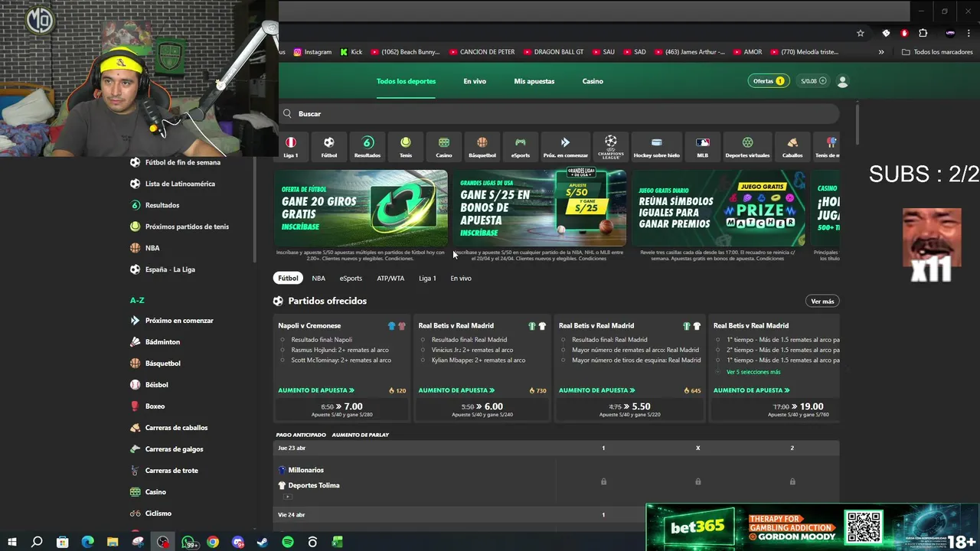Select 5.50 boosted odds bet
Image resolution: width=980 pixels, height=551 pixels.
[629, 409]
